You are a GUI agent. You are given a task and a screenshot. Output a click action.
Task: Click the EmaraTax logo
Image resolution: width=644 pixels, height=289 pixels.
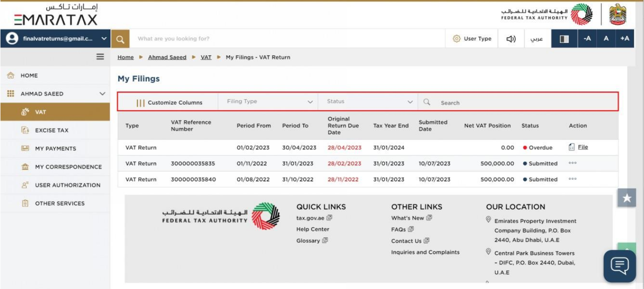55,15
